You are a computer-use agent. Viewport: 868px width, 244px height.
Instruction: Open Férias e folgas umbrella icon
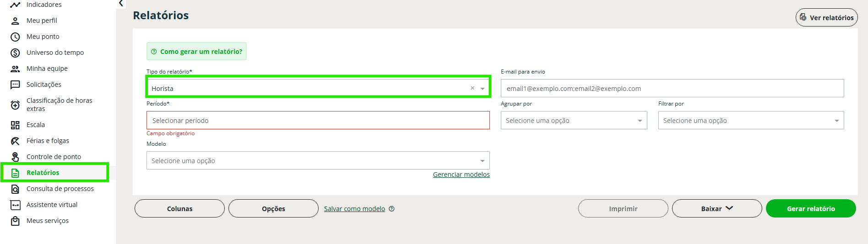pyautogui.click(x=15, y=141)
